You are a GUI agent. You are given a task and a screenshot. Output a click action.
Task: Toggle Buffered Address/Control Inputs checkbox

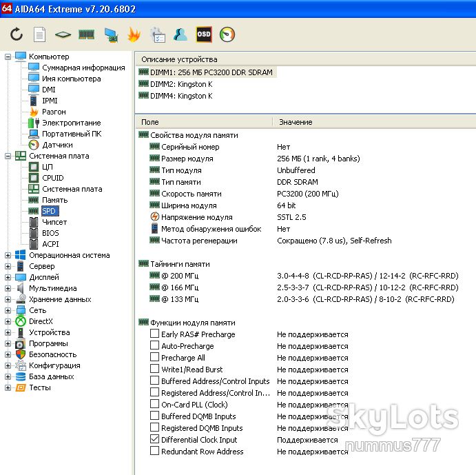point(154,380)
